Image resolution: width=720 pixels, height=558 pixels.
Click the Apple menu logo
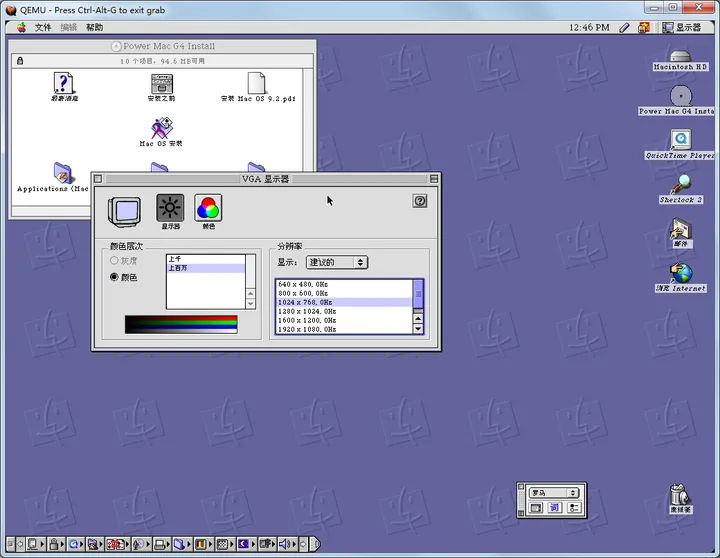pyautogui.click(x=21, y=27)
